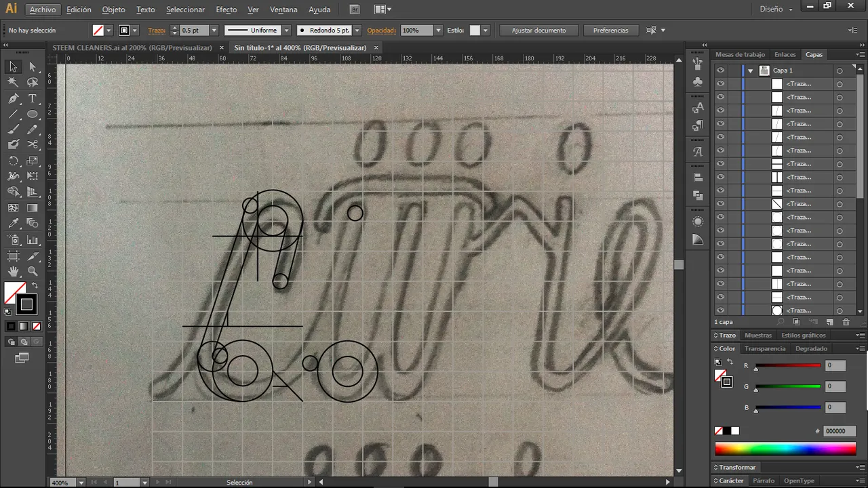Viewport: 868px width, 488px height.
Task: Select the Hand tool
Action: (13, 272)
